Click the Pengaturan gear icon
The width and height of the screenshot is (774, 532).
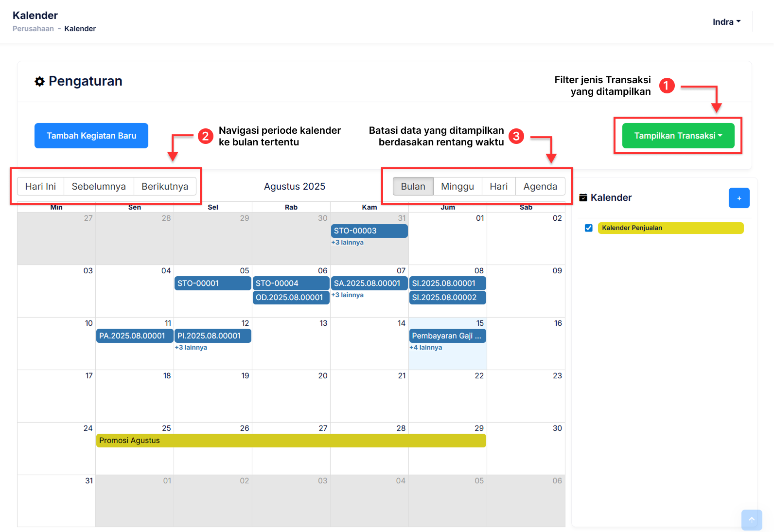point(39,81)
